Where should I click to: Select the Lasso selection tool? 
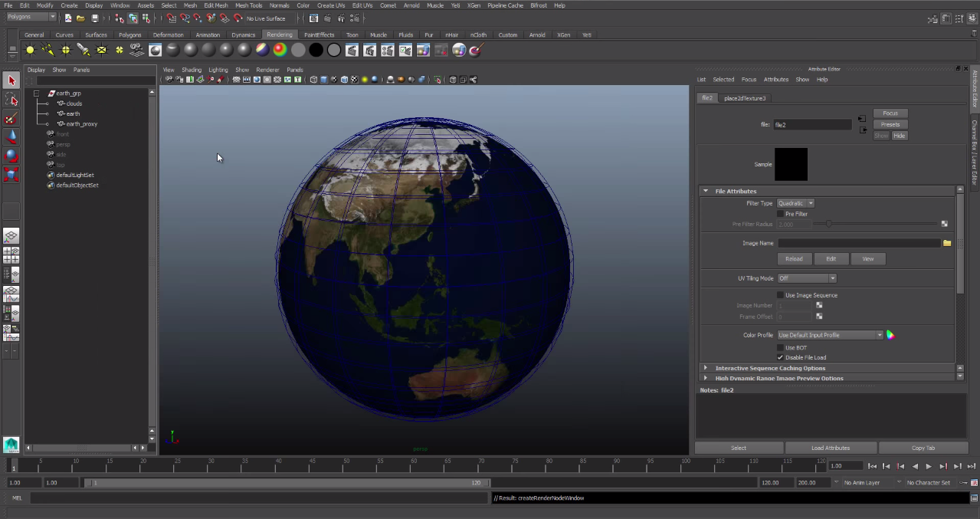click(x=11, y=100)
